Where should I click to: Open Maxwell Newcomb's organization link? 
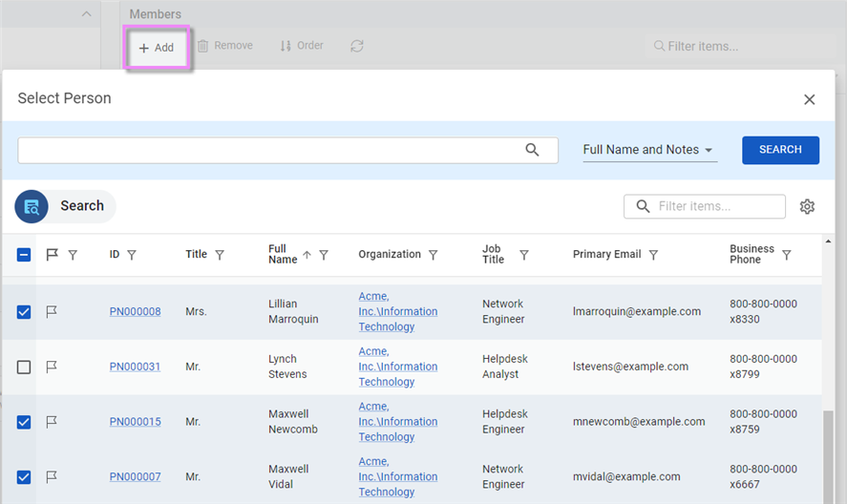(x=398, y=422)
